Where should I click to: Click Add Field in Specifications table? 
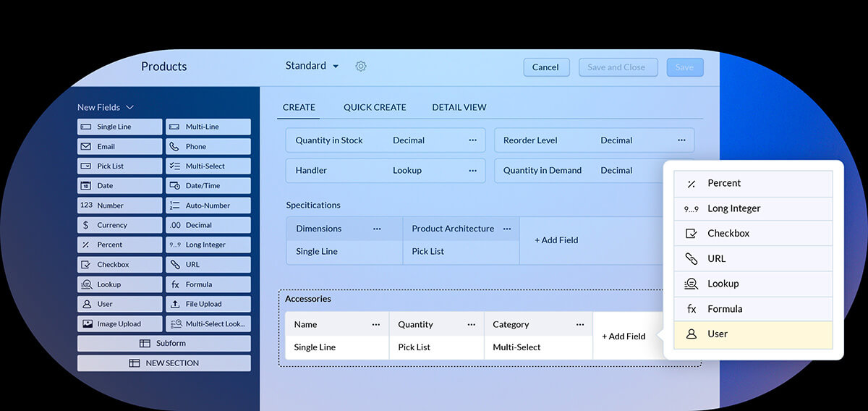pyautogui.click(x=556, y=240)
